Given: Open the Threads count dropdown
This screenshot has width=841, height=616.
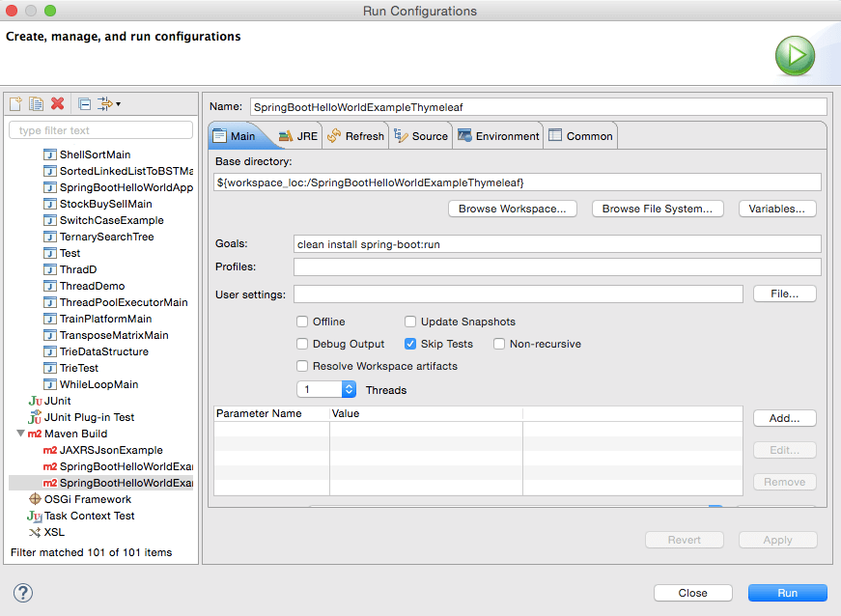Looking at the screenshot, I should pos(349,390).
